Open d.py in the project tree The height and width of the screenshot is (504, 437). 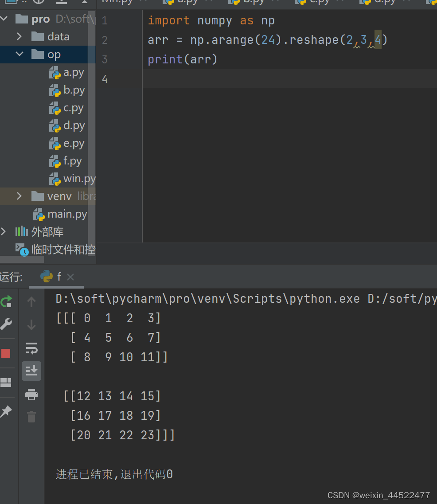tap(67, 125)
